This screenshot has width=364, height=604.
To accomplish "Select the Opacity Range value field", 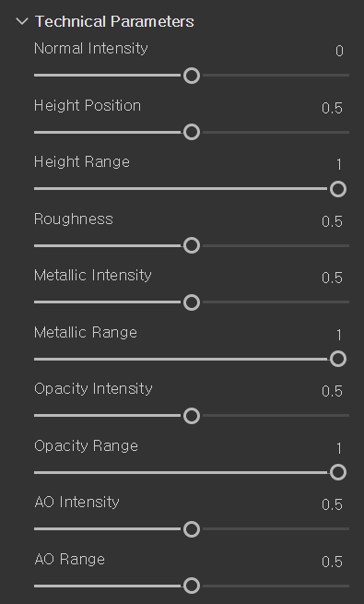I will [x=339, y=448].
